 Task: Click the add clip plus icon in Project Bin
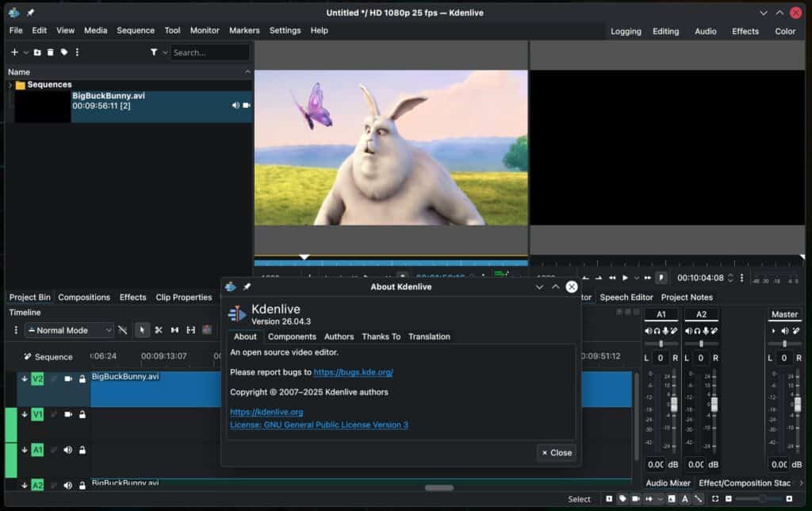tap(14, 52)
